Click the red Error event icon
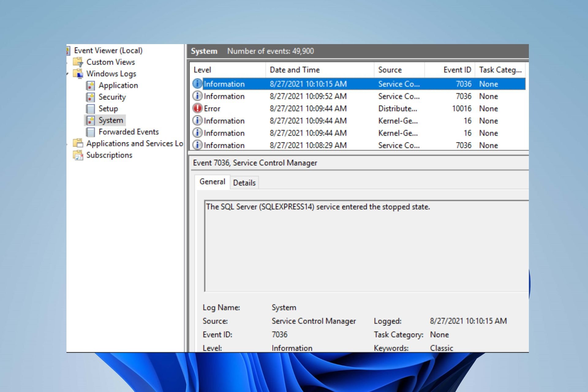Image resolution: width=588 pixels, height=392 pixels. 198,108
